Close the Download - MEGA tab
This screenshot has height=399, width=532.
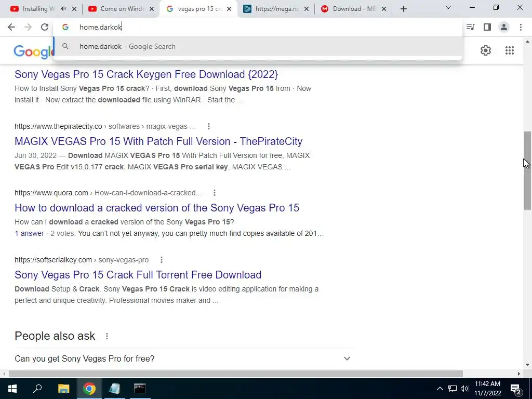coord(384,9)
